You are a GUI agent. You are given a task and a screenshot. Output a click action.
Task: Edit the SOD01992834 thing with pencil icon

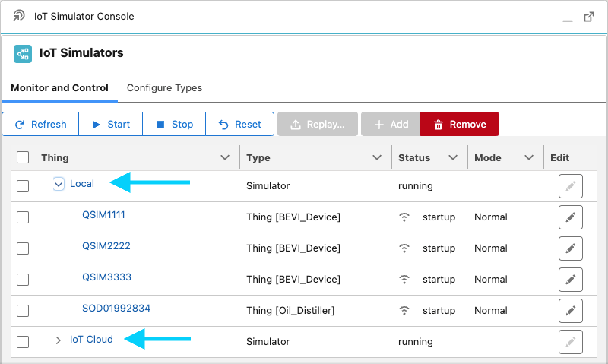(x=571, y=311)
